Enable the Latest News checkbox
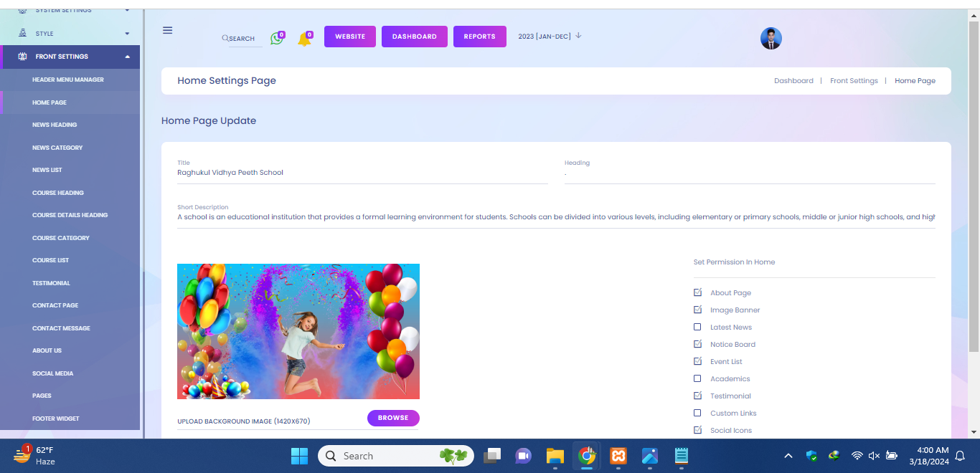The image size is (980, 473). [697, 327]
